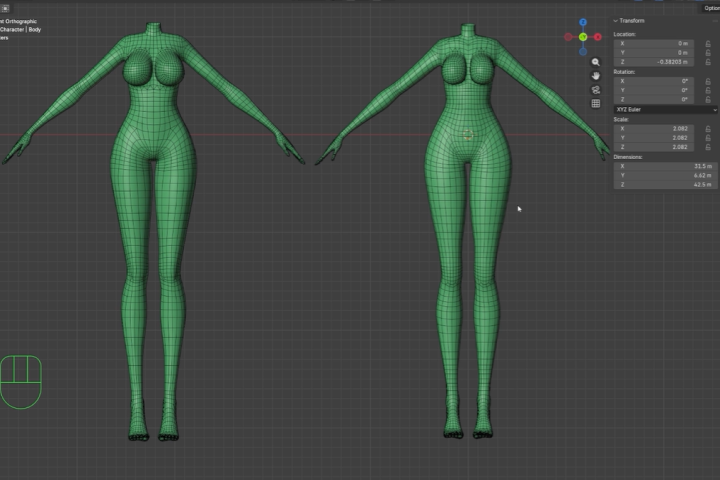
Task: Open the XYZ Euler rotation mode dropdown
Action: (666, 110)
